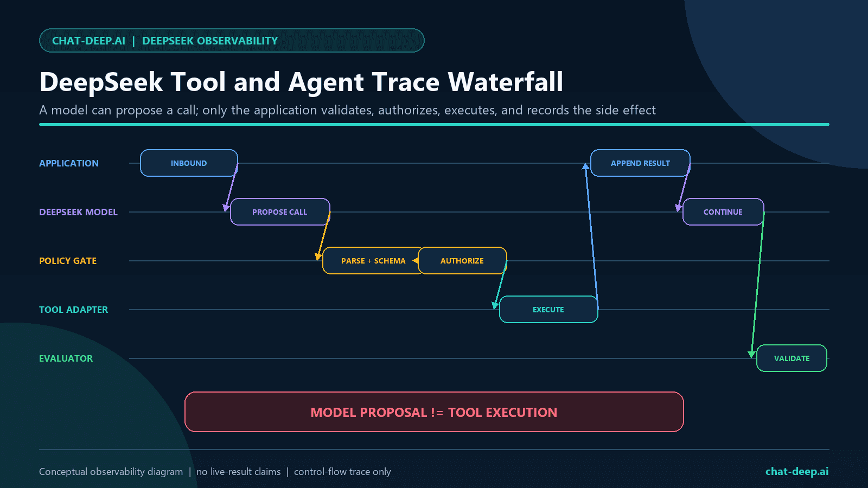Image resolution: width=868 pixels, height=488 pixels.
Task: Click the 'Conceptual observability diagram' footer text
Action: tap(111, 472)
